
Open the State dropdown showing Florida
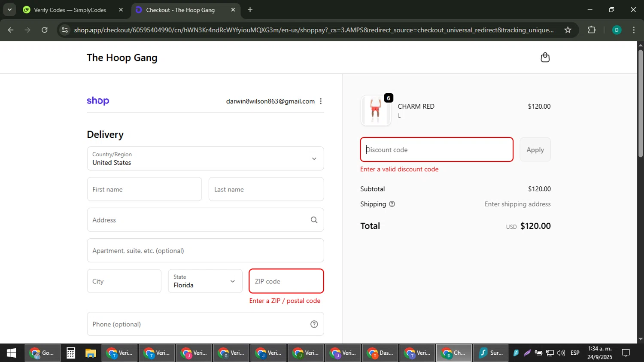click(205, 281)
